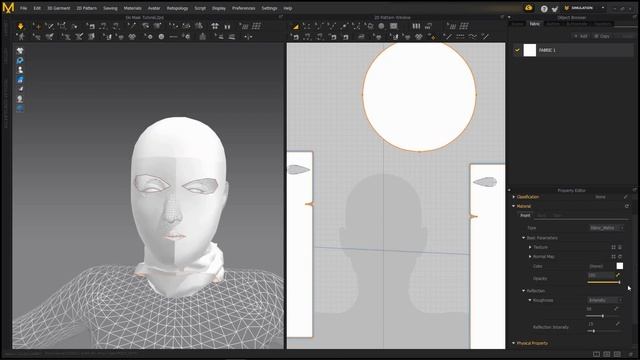Click the pause-shaped icon in 3D toolbar
Screen dimensions: 640x360
(227, 27)
